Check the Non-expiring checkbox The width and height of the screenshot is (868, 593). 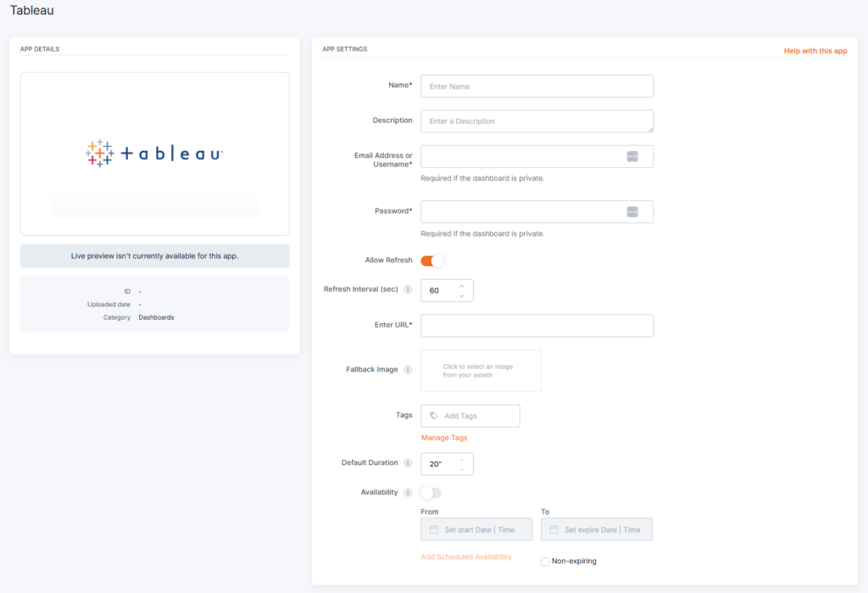coord(545,562)
